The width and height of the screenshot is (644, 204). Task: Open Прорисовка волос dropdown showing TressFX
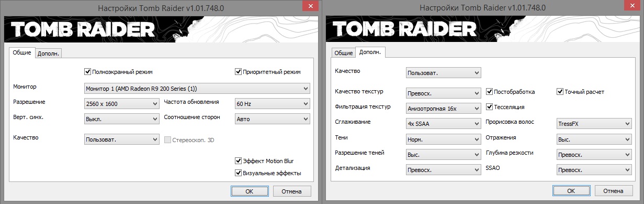(594, 124)
